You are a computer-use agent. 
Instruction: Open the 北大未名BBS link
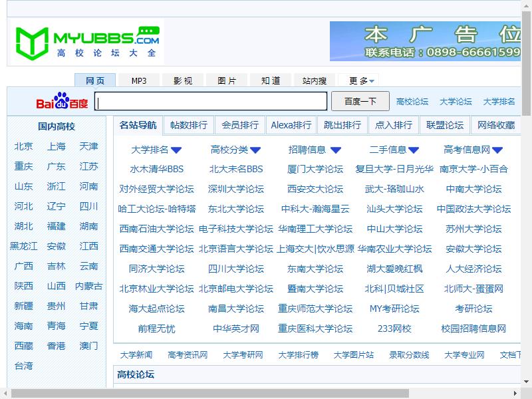(236, 169)
